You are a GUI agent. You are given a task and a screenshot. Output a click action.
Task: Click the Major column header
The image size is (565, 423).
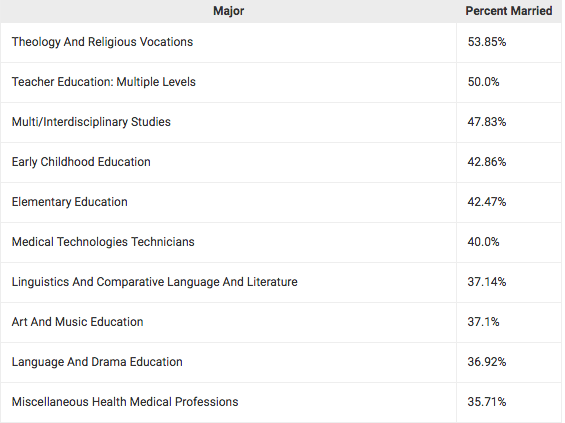click(x=228, y=11)
